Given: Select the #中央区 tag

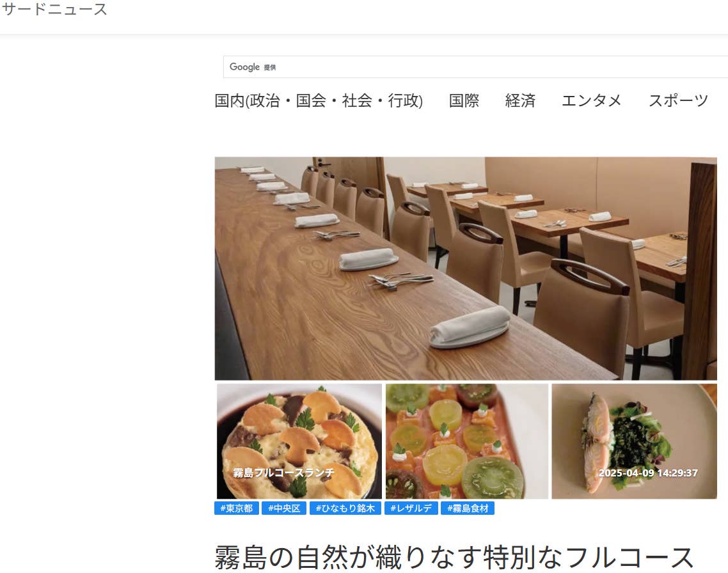Looking at the screenshot, I should coord(284,508).
